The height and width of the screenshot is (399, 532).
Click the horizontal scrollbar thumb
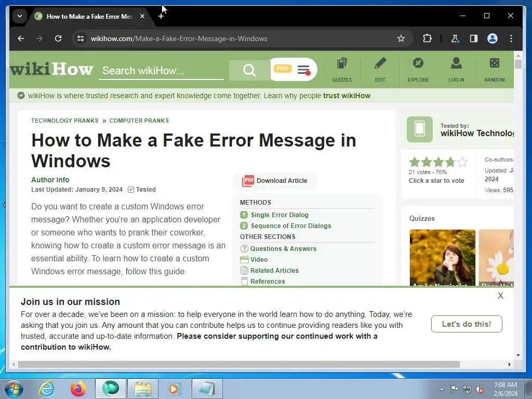tap(239, 364)
